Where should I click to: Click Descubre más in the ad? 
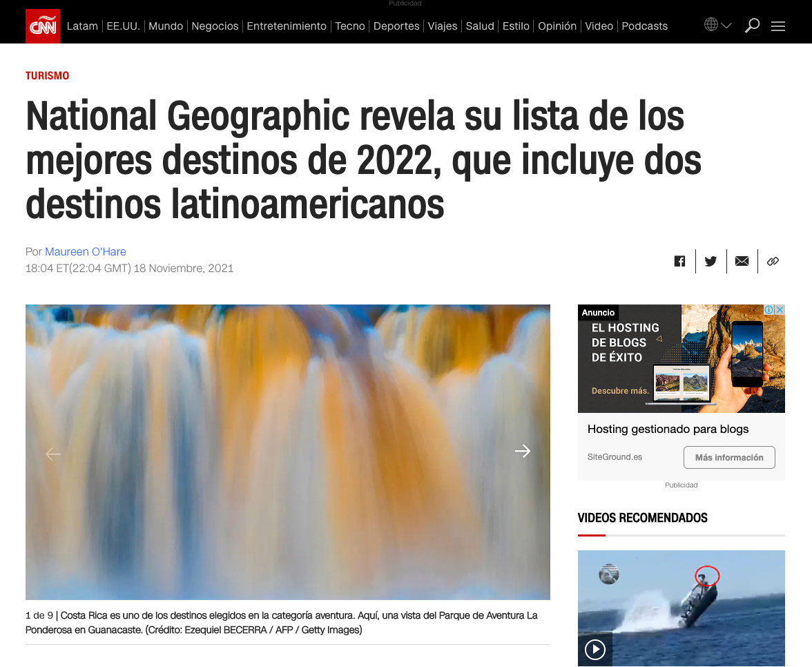click(x=620, y=391)
